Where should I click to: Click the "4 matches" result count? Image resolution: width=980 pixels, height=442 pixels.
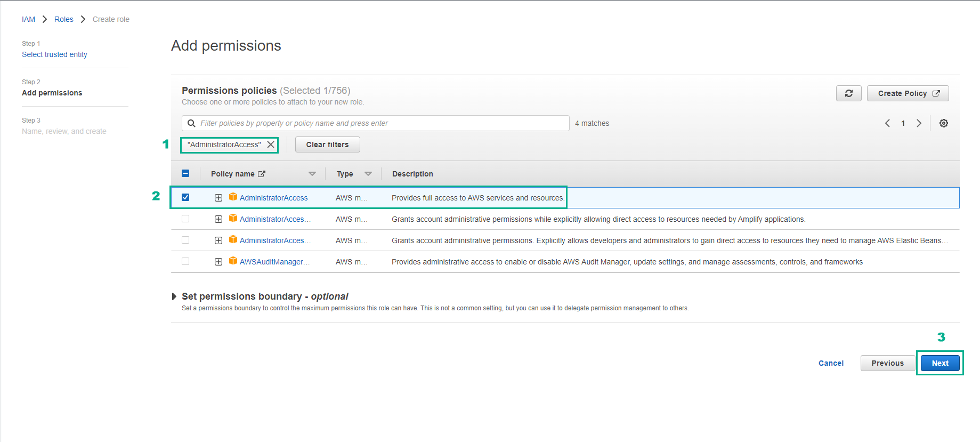pyautogui.click(x=592, y=123)
